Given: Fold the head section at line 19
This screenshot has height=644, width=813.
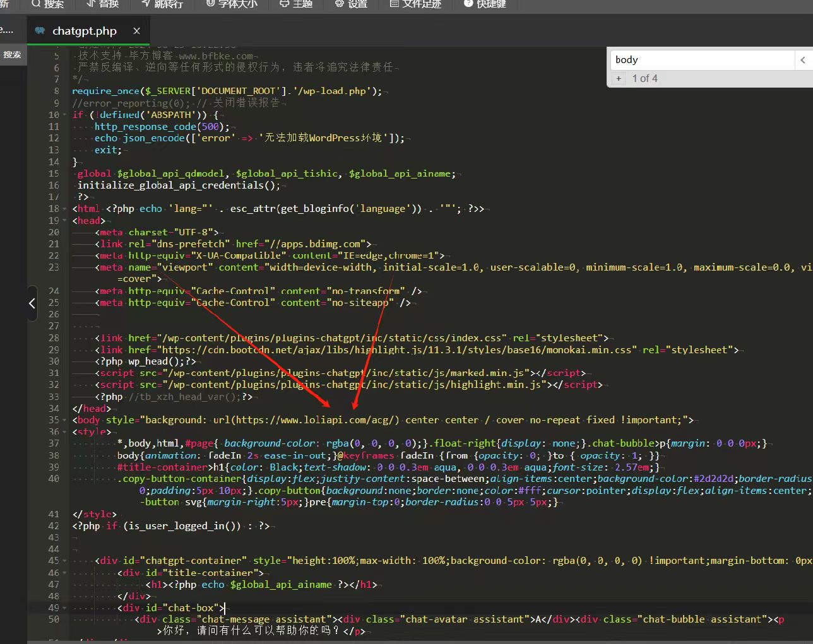Looking at the screenshot, I should click(65, 221).
